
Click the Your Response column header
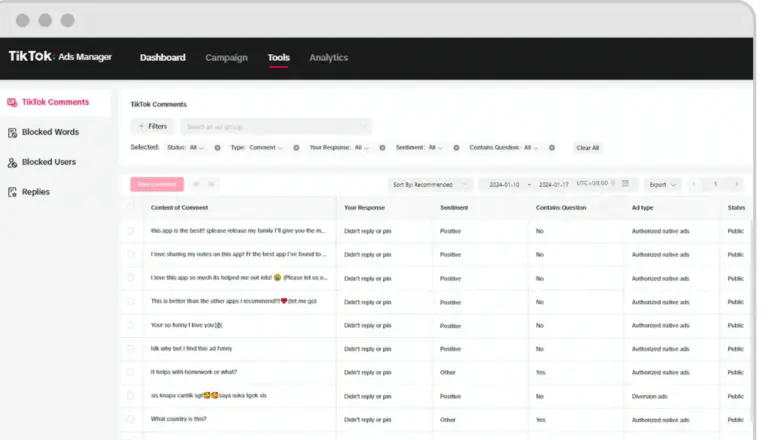(x=364, y=208)
